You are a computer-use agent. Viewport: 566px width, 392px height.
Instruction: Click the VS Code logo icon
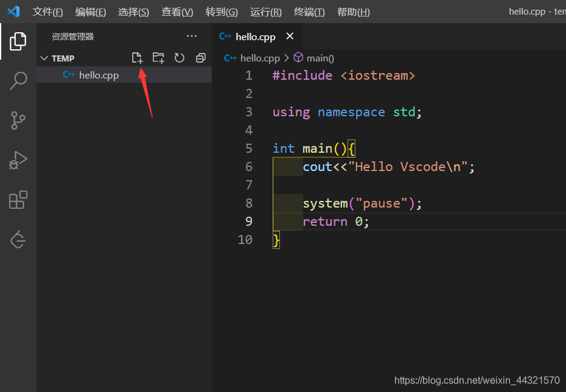click(13, 12)
